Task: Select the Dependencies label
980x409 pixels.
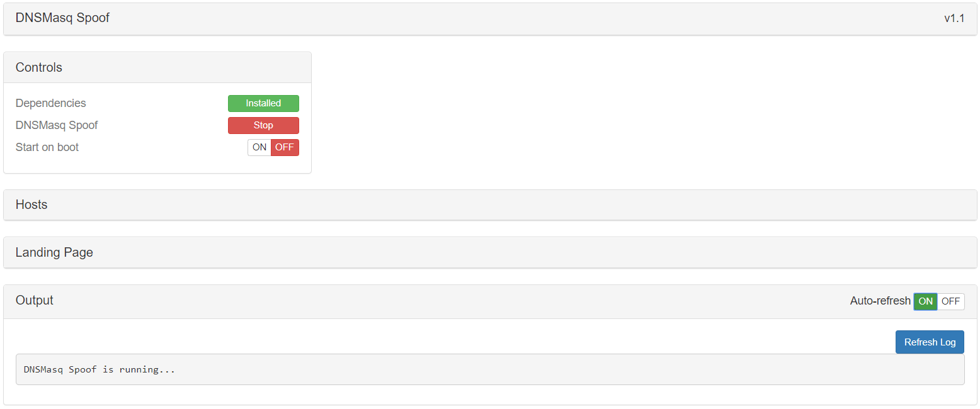Action: [51, 103]
